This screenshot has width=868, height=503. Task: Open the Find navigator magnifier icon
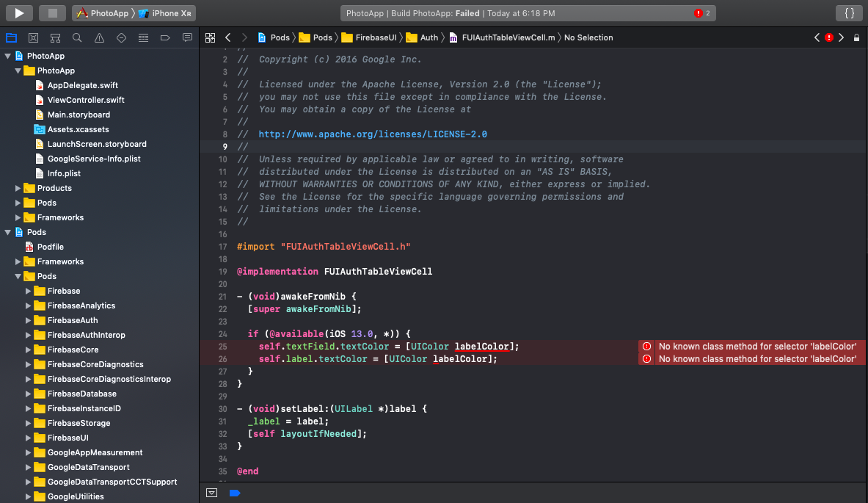[77, 37]
